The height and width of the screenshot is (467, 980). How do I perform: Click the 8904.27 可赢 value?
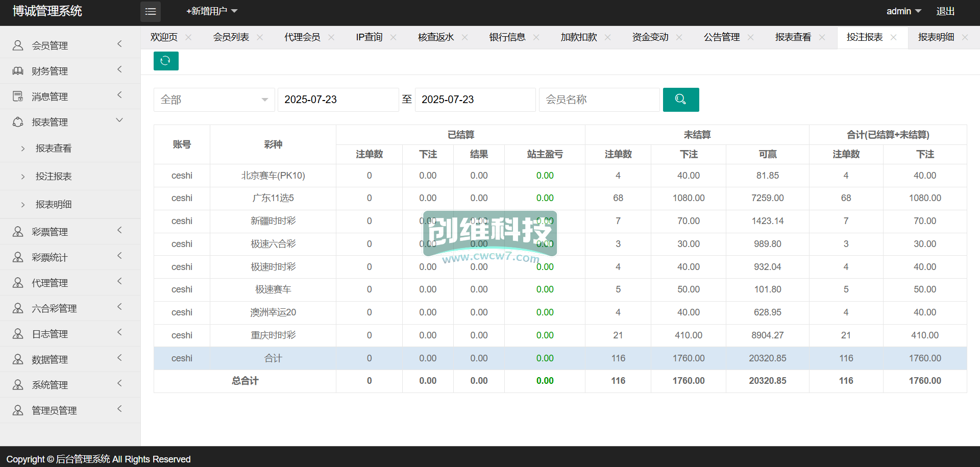(x=768, y=335)
